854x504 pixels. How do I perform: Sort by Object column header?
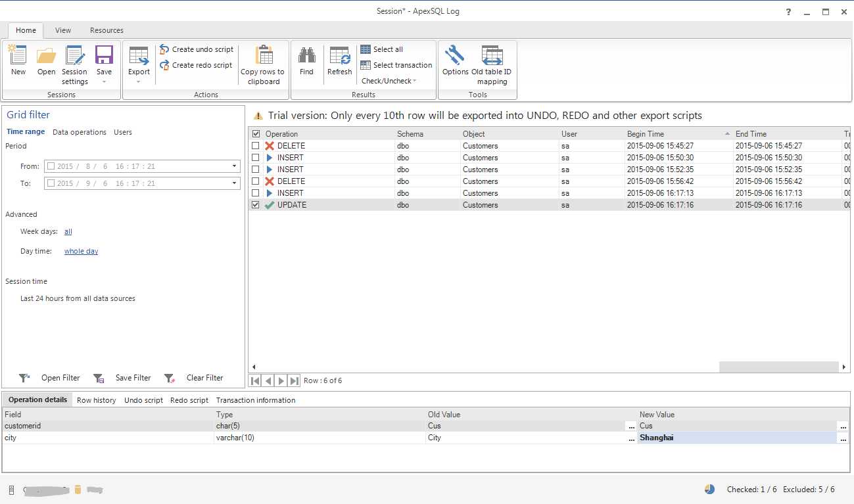click(x=509, y=134)
